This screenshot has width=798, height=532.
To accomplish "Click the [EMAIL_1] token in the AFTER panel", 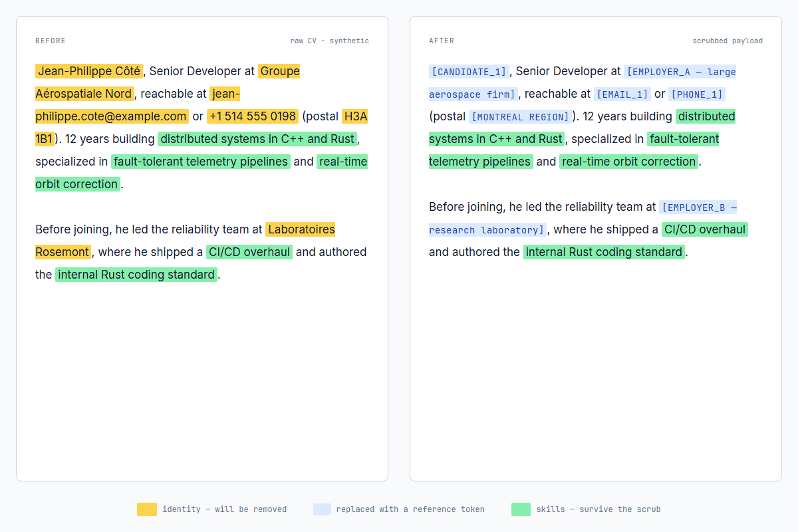I will [622, 94].
